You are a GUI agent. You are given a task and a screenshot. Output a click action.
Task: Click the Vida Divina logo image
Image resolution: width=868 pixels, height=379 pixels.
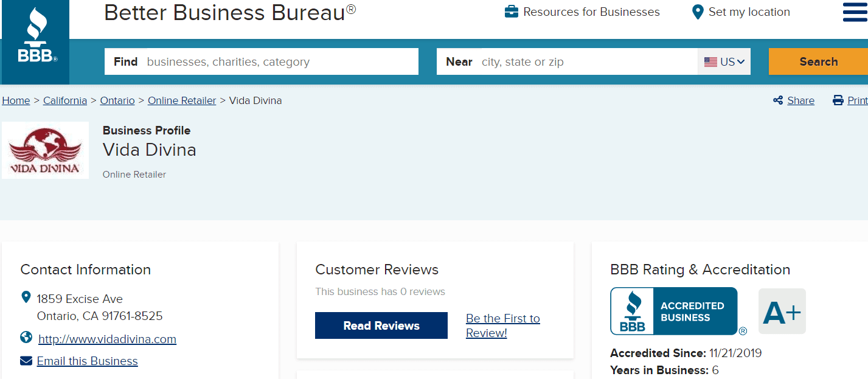pyautogui.click(x=45, y=150)
